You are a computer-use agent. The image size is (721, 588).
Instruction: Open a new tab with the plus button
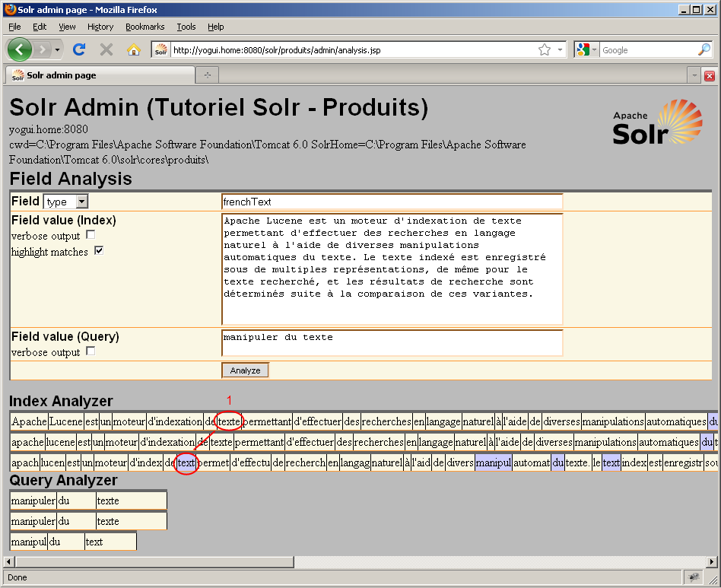pos(207,75)
